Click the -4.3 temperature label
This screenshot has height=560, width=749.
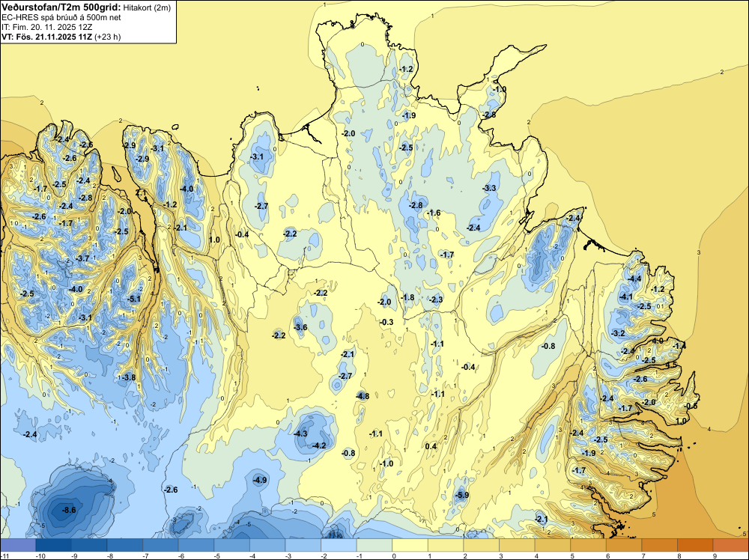300,433
